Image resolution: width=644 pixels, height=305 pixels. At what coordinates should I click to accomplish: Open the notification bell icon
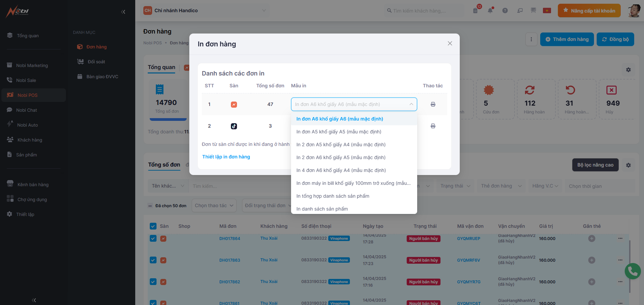pos(490,10)
